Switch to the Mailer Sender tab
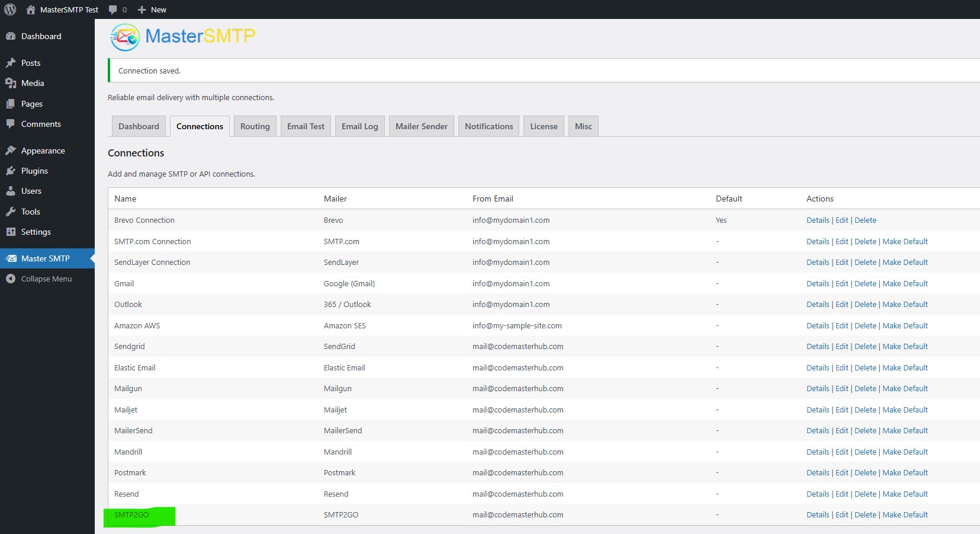 (421, 126)
